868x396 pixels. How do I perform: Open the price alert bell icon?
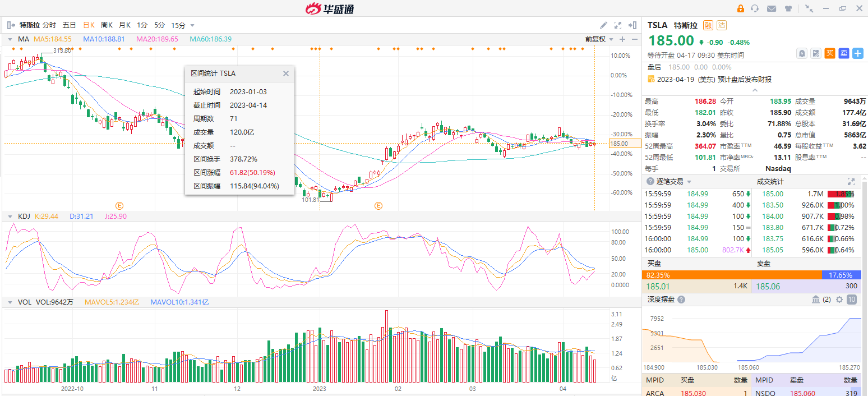[x=802, y=53]
